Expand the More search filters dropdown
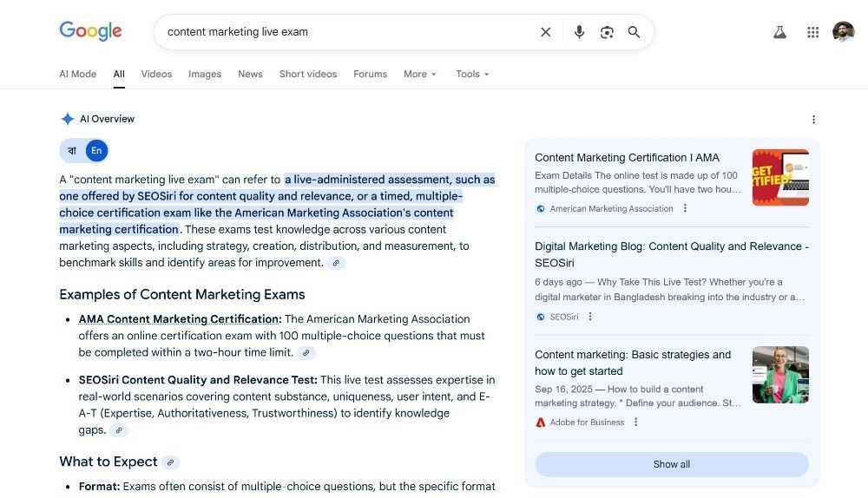 click(420, 74)
